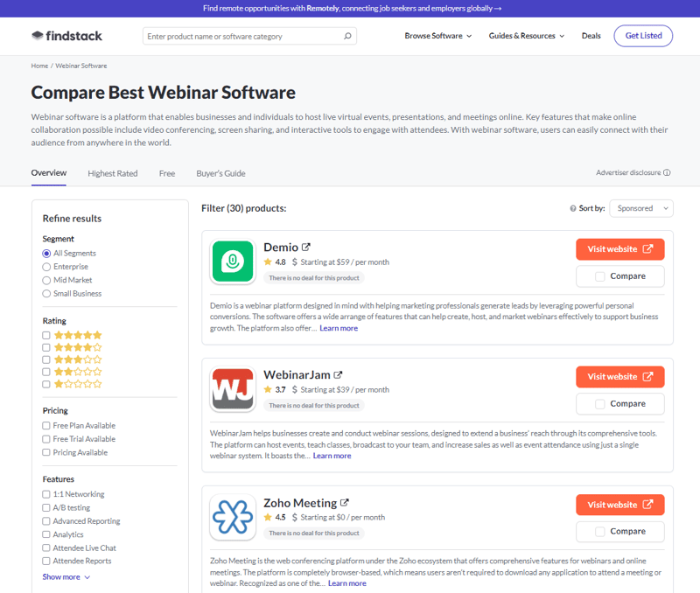The image size is (700, 593).
Task: Check the three-star rating filter
Action: [46, 359]
